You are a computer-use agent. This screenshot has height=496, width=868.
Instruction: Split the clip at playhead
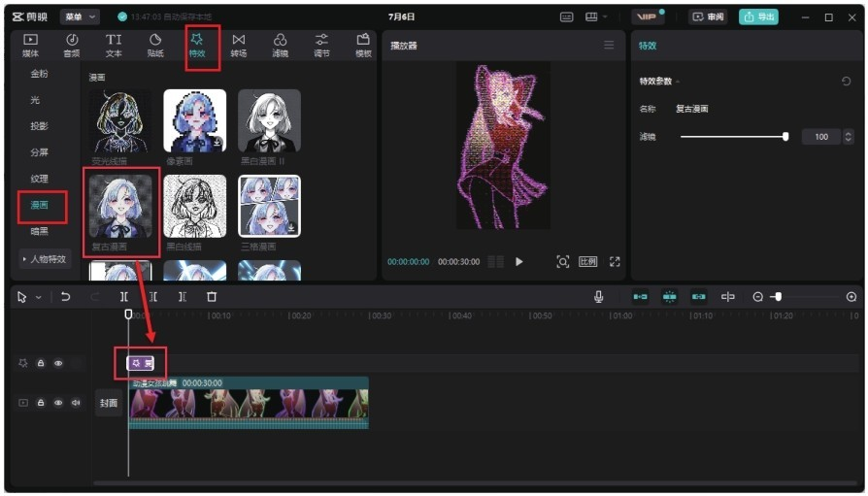[124, 297]
